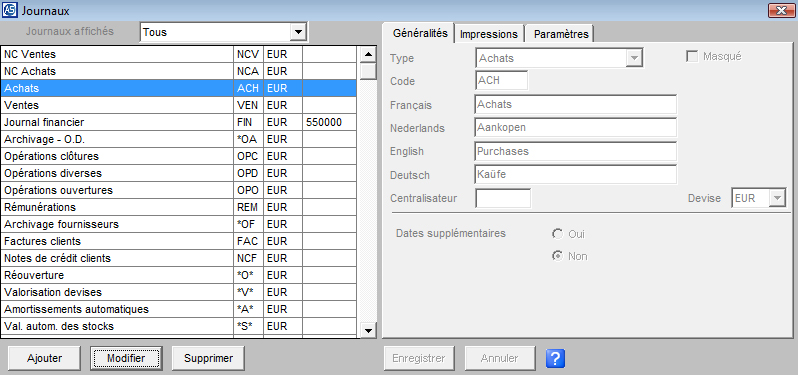Select the Ventes journal row
798x375 pixels.
pyautogui.click(x=179, y=105)
